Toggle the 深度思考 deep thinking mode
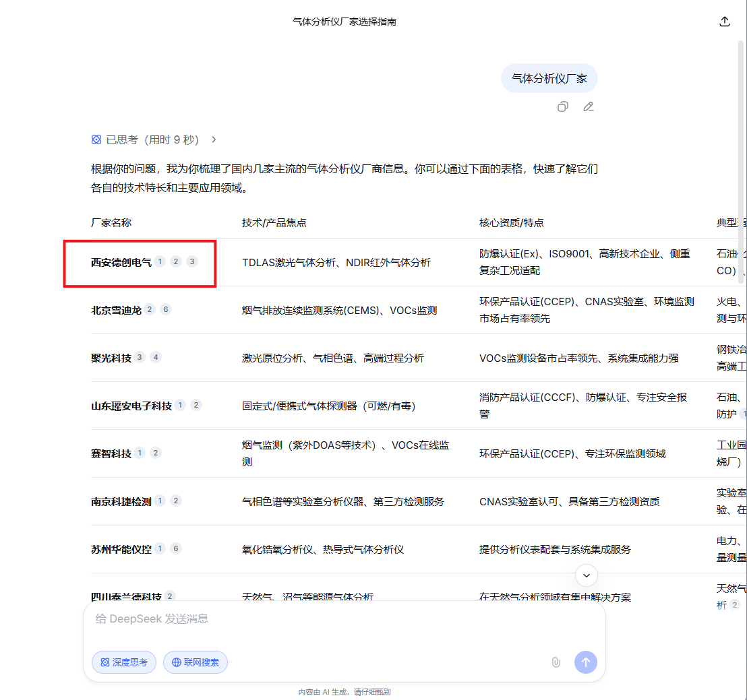The width and height of the screenshot is (747, 700). 124,662
